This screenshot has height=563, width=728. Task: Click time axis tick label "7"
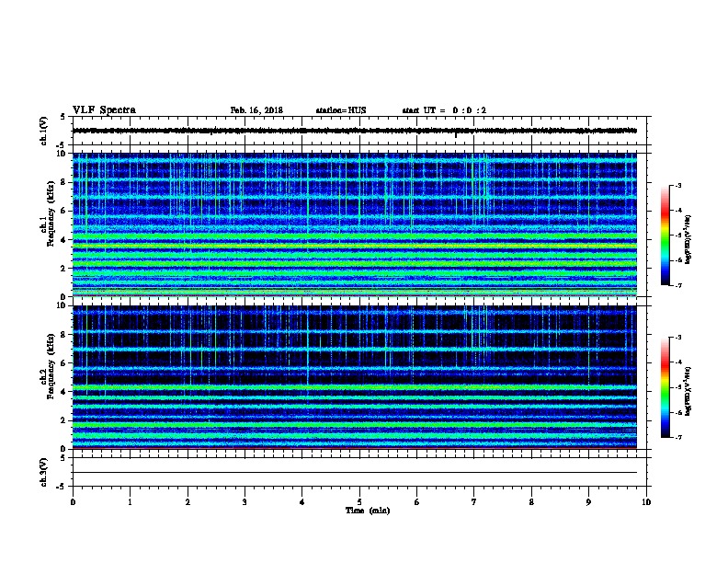[474, 502]
